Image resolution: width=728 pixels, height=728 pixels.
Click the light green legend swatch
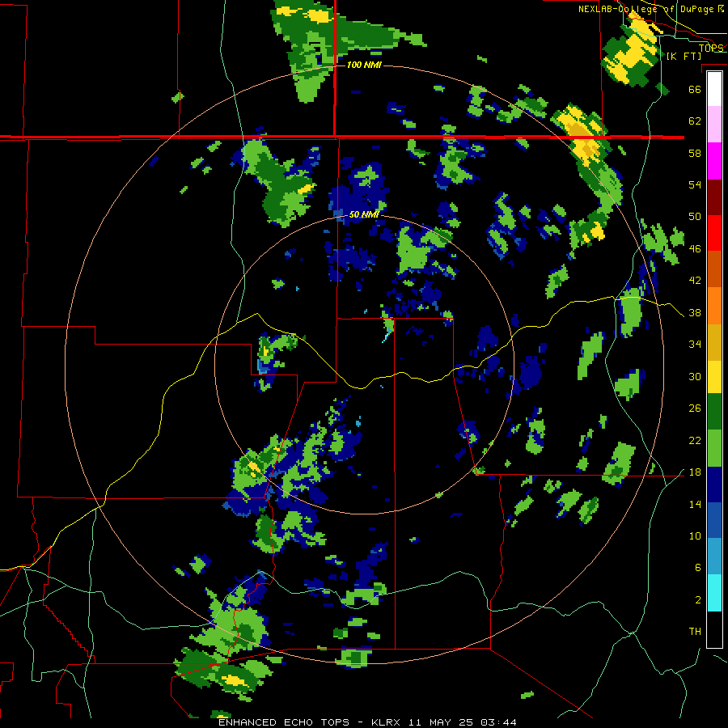coord(714,448)
